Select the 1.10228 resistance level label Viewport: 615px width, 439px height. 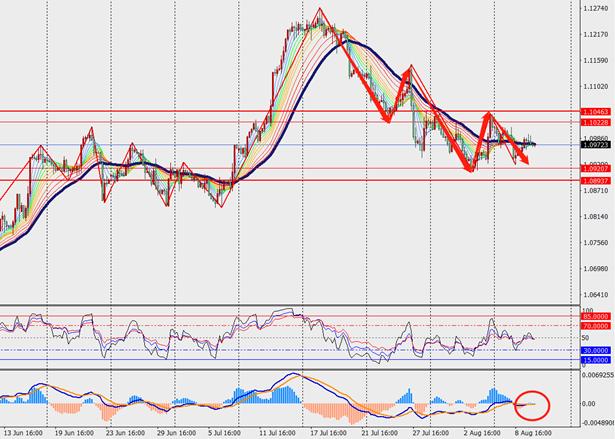(x=594, y=122)
